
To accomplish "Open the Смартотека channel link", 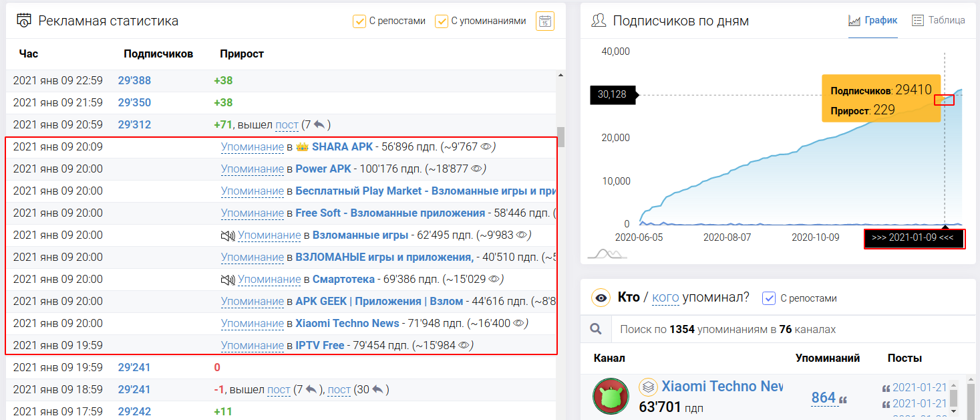I will [344, 279].
